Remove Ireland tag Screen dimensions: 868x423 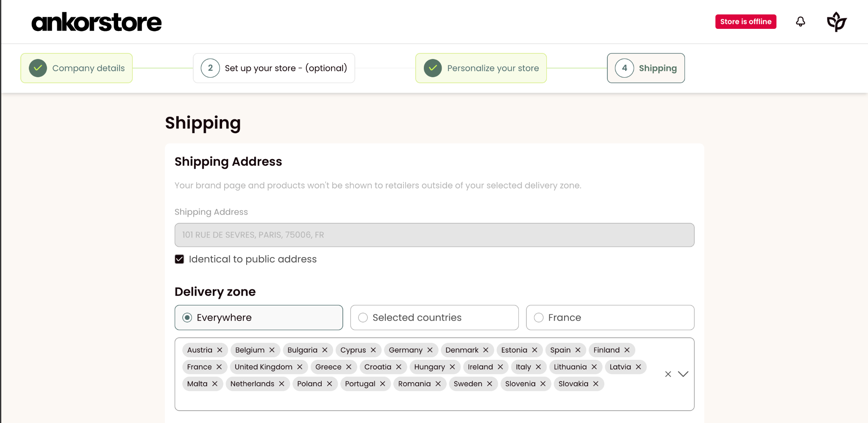click(x=500, y=367)
